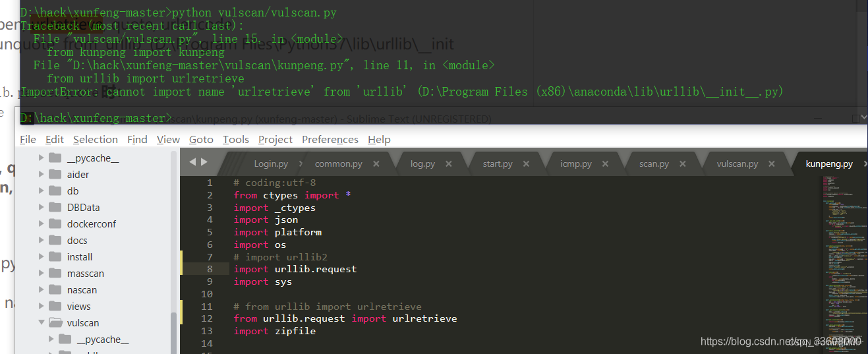The image size is (868, 354).
Task: Open the Preferences menu
Action: tap(330, 139)
